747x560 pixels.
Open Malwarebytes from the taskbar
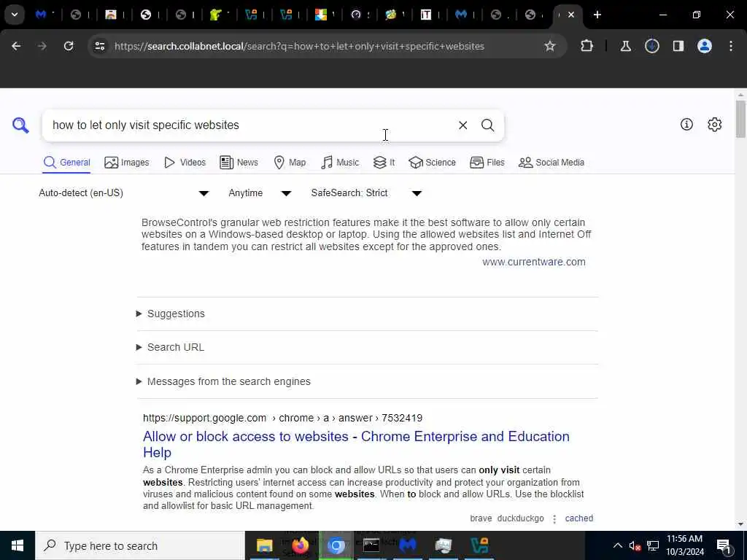(x=407, y=545)
